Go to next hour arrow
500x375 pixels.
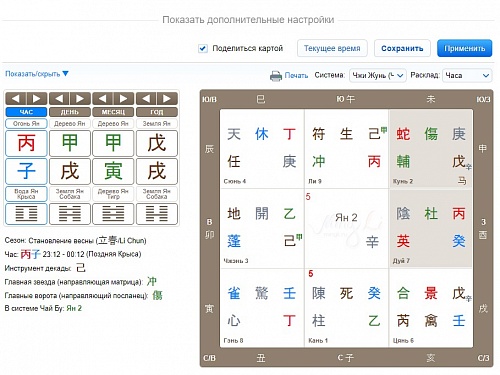click(37, 99)
